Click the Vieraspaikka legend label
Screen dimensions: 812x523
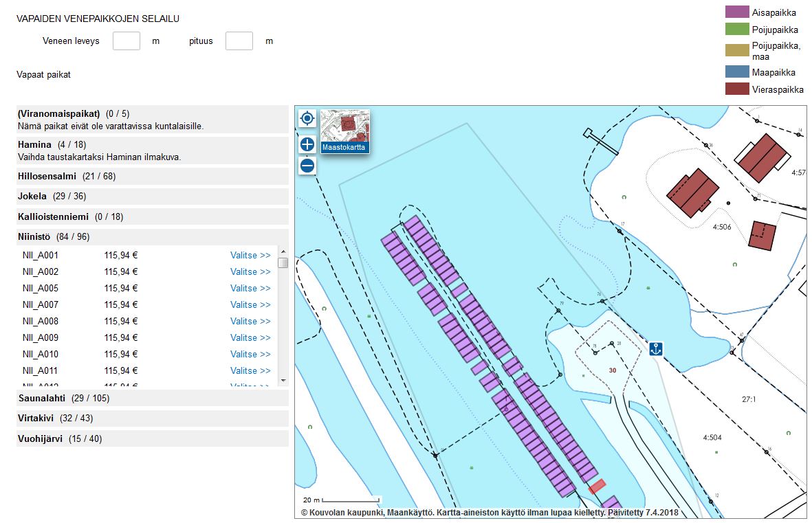[x=778, y=89]
